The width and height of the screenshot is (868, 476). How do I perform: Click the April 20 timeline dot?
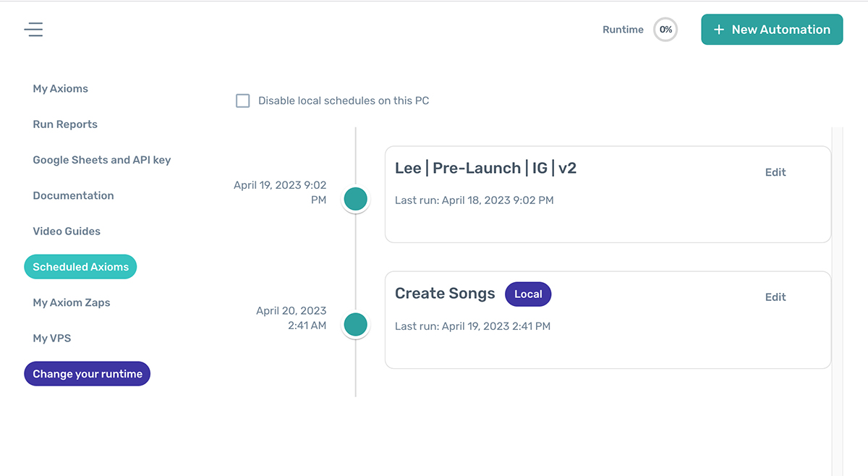[x=355, y=324]
